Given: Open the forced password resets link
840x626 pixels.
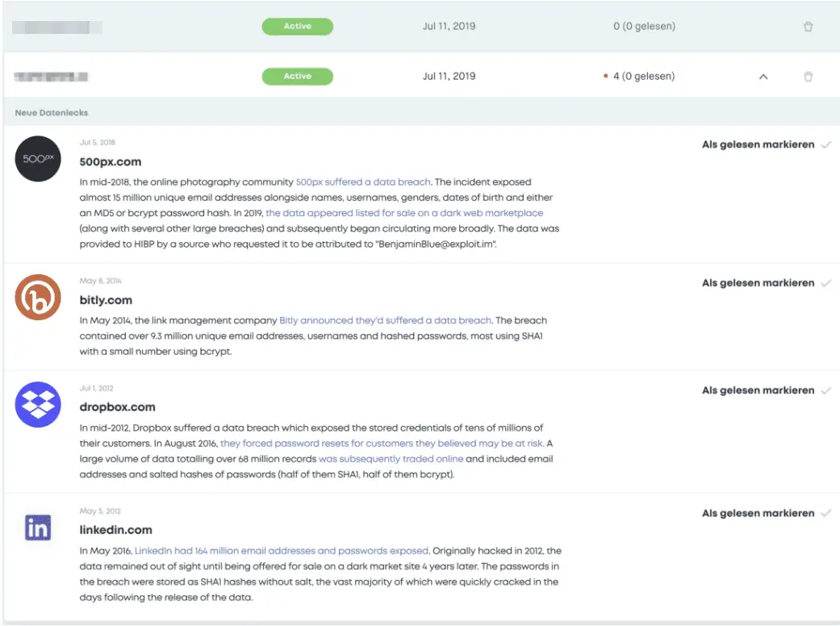Looking at the screenshot, I should 382,444.
